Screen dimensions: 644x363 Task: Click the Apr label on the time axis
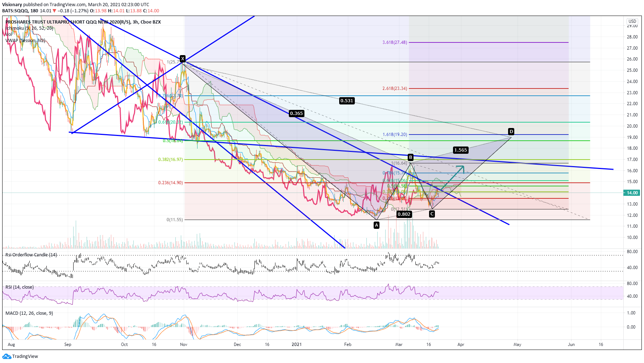coord(461,345)
